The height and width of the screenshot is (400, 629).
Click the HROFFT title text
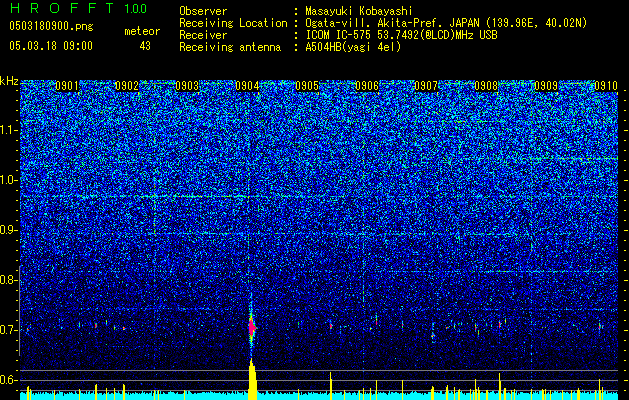(x=63, y=8)
